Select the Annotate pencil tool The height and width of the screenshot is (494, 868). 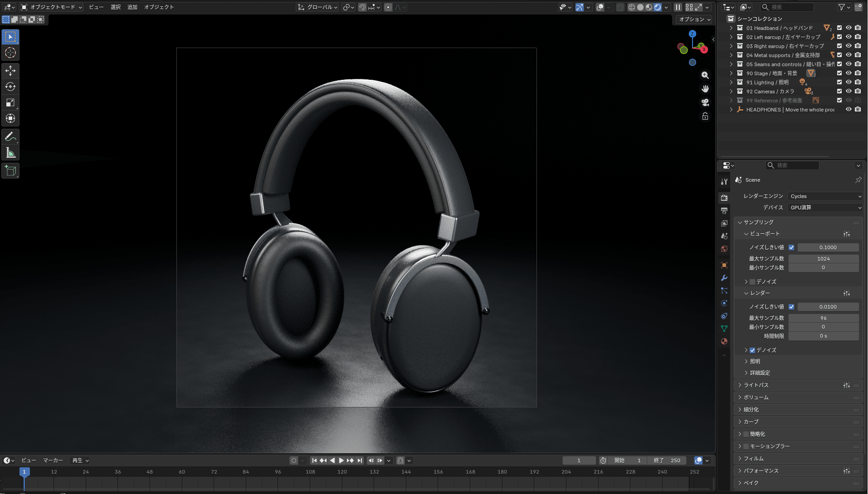pyautogui.click(x=10, y=136)
